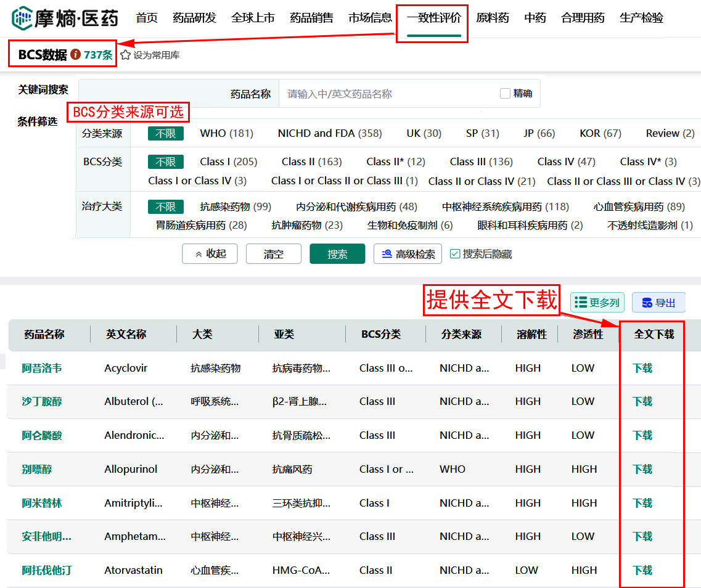This screenshot has width=701, height=588.
Task: Click the 摩熵医药 logo icon
Action: [x=22, y=18]
